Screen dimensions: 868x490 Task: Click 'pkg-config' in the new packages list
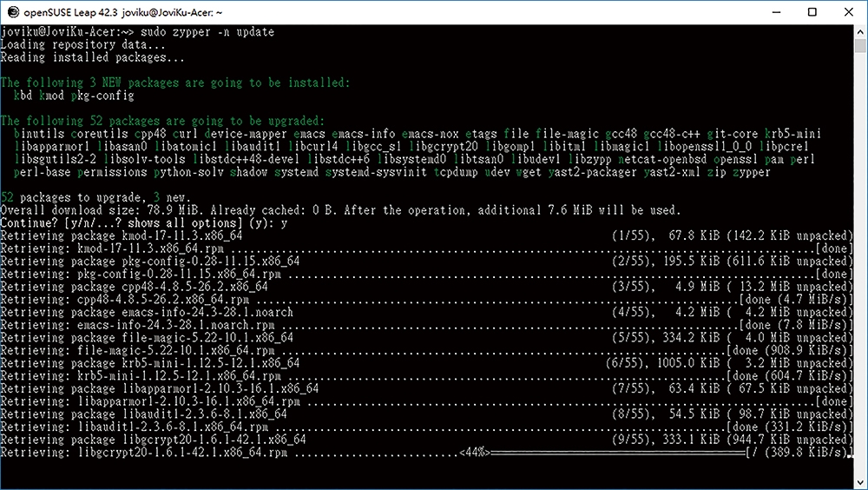102,96
